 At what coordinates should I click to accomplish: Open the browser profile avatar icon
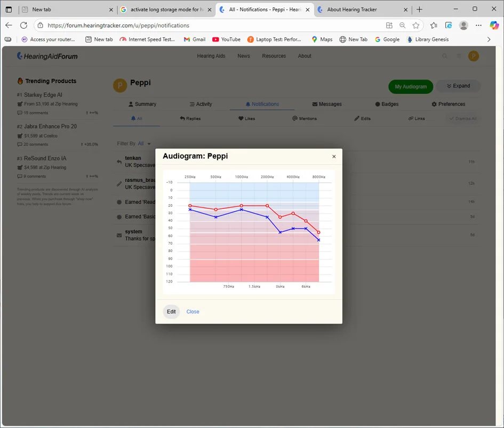463,26
